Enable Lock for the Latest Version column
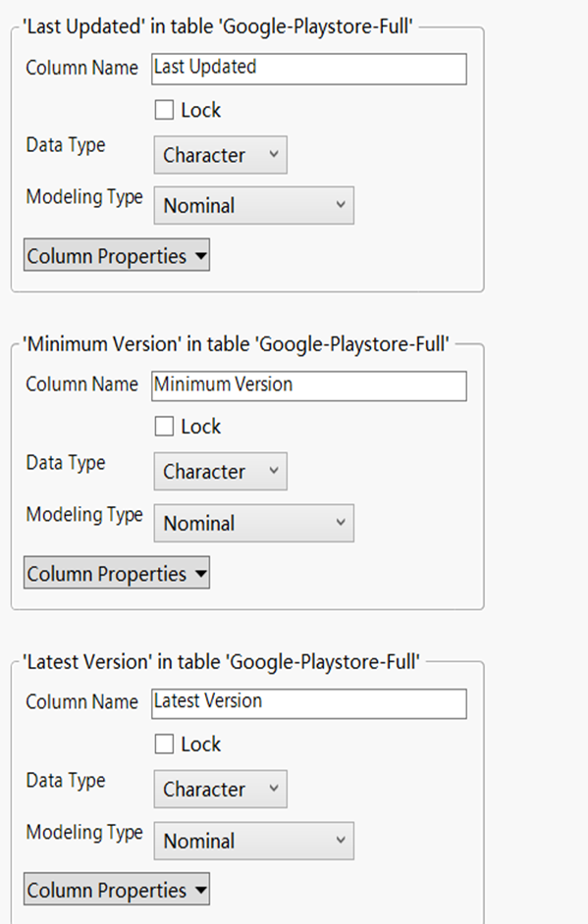This screenshot has width=588, height=924. (164, 744)
